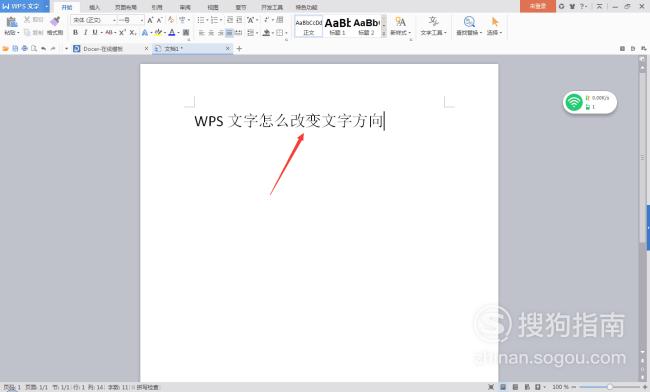This screenshot has width=650, height=392.
Task: Toggle Bold formatting
Action: [75, 32]
